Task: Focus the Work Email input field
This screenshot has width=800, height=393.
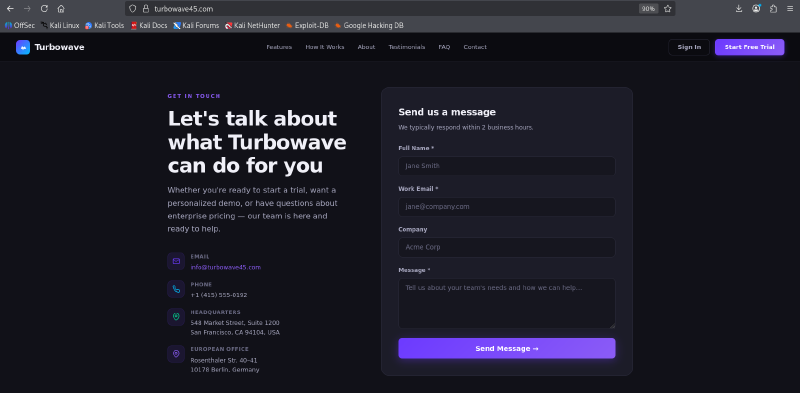Action: [x=507, y=207]
